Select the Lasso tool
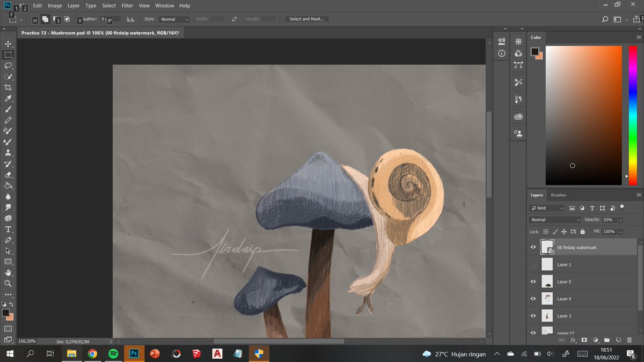The image size is (644, 362). point(8,66)
